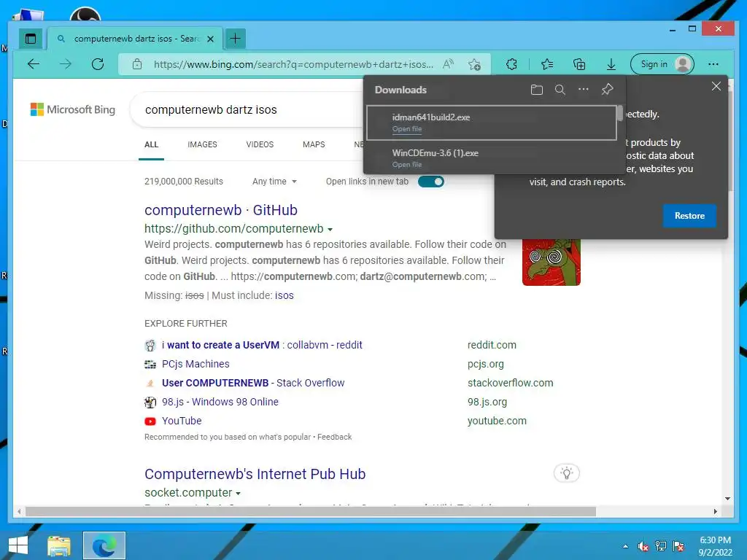View site information lock icon
The image size is (747, 560).
137,64
